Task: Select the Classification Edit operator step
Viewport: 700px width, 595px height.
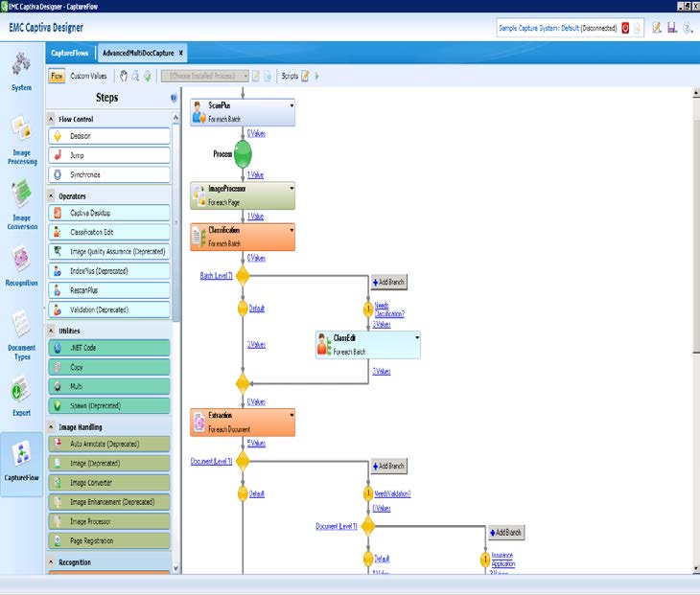Action: (109, 232)
